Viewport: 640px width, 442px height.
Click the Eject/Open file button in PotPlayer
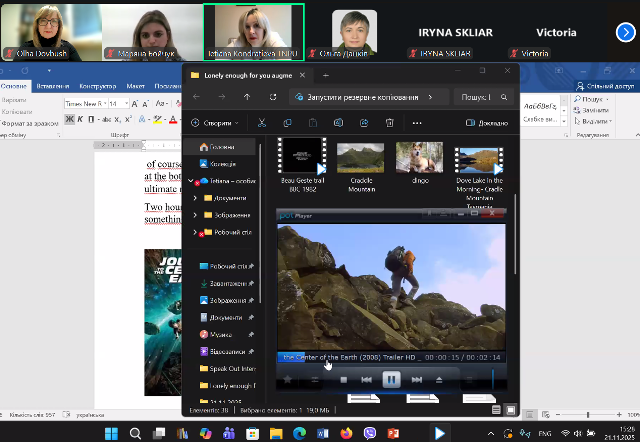(x=439, y=379)
